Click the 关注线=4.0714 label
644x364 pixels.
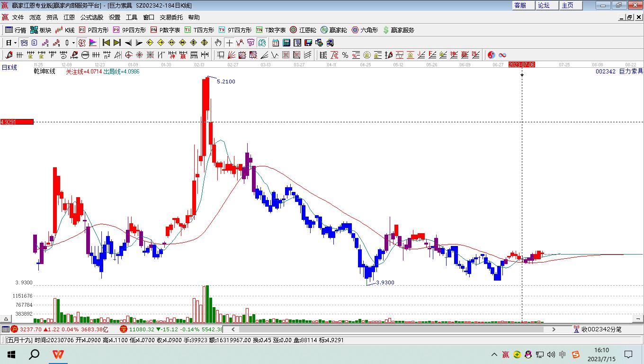tap(83, 72)
